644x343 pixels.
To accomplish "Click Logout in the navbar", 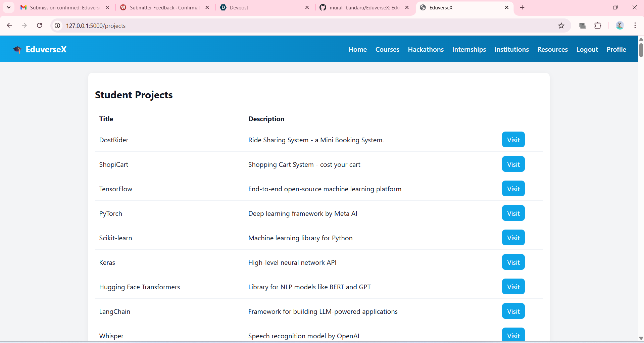I will click(x=587, y=49).
